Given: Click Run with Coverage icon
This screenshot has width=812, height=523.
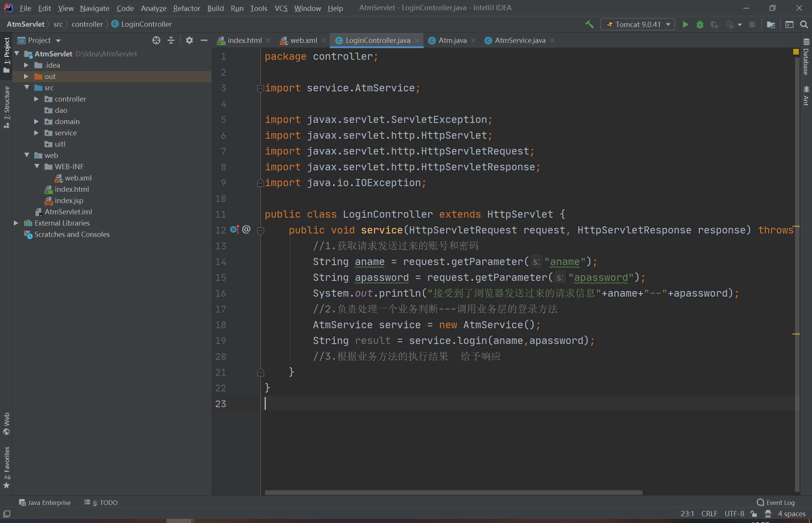Looking at the screenshot, I should point(714,24).
